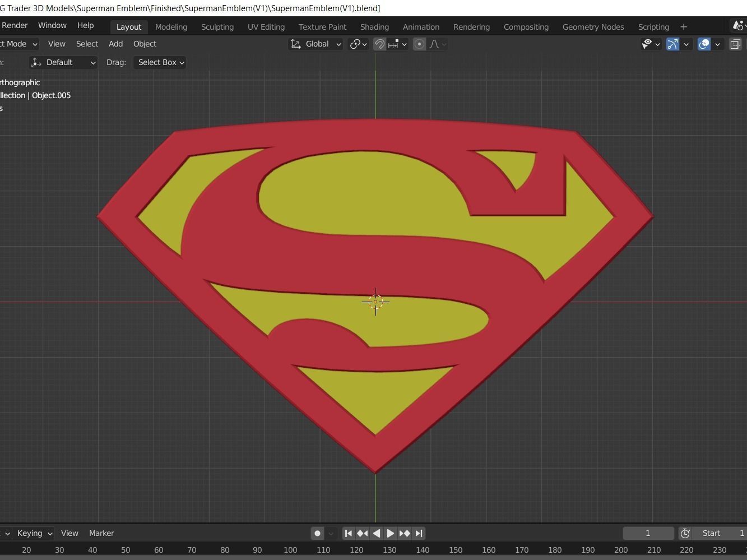Open the scene selector icon
747x560 pixels.
pyautogui.click(x=739, y=26)
